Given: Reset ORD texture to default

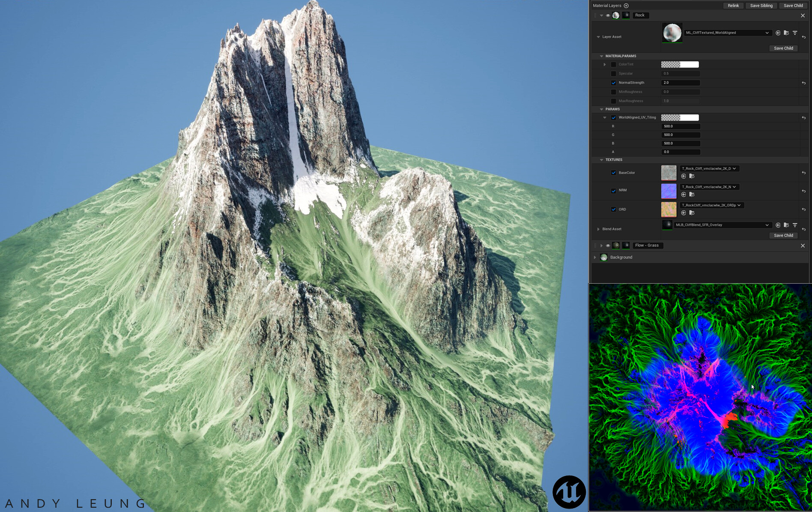Looking at the screenshot, I should point(803,210).
